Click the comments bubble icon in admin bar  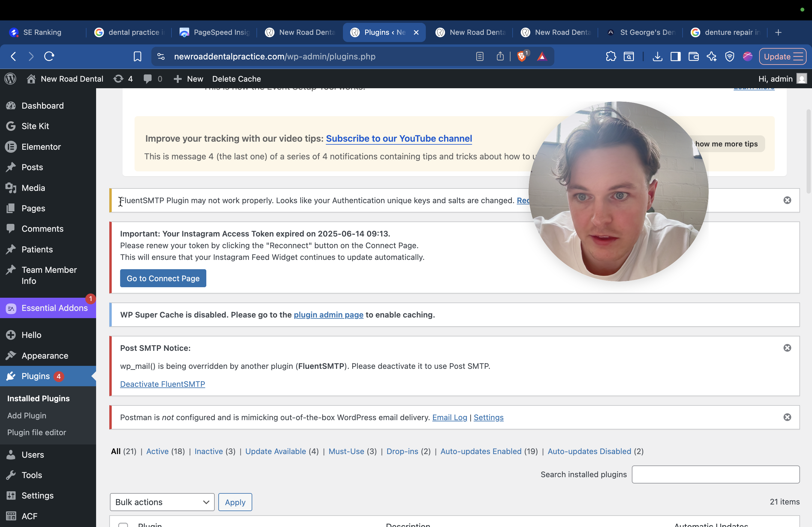pyautogui.click(x=148, y=79)
